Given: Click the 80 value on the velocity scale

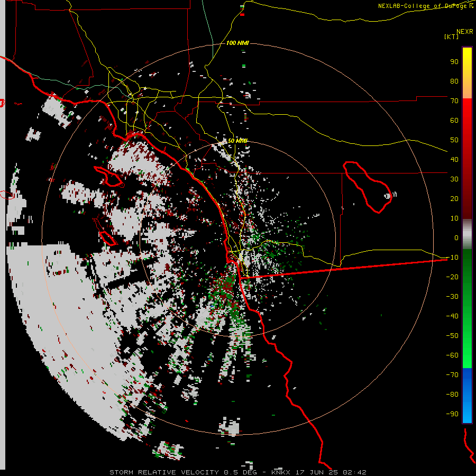Looking at the screenshot, I should click(x=454, y=81).
